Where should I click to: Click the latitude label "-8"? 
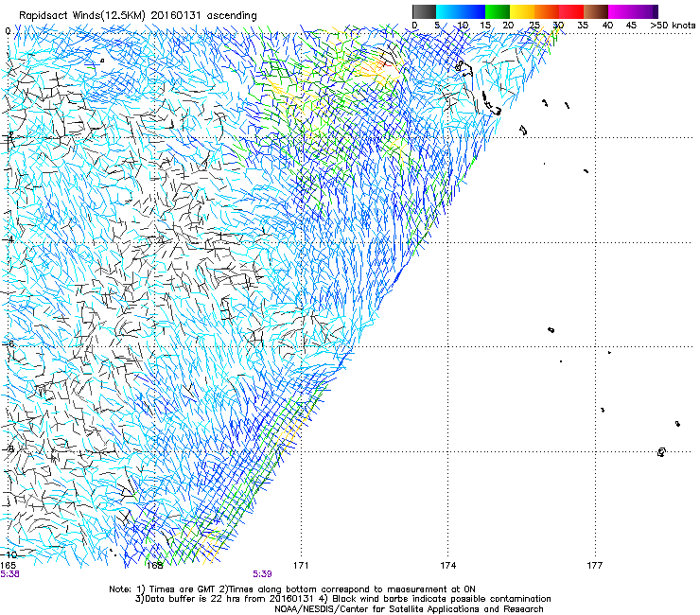click(9, 449)
